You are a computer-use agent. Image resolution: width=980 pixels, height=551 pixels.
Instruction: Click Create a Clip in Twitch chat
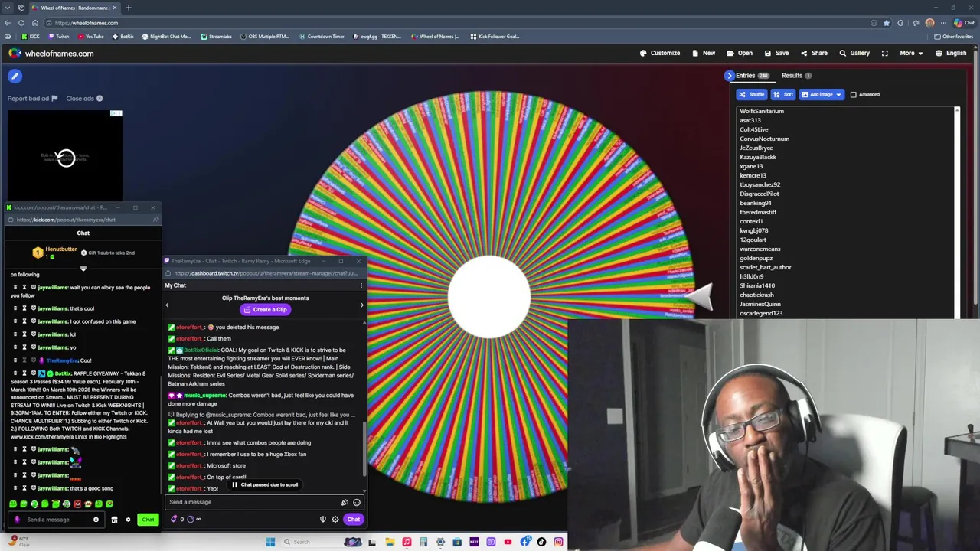[x=265, y=310]
